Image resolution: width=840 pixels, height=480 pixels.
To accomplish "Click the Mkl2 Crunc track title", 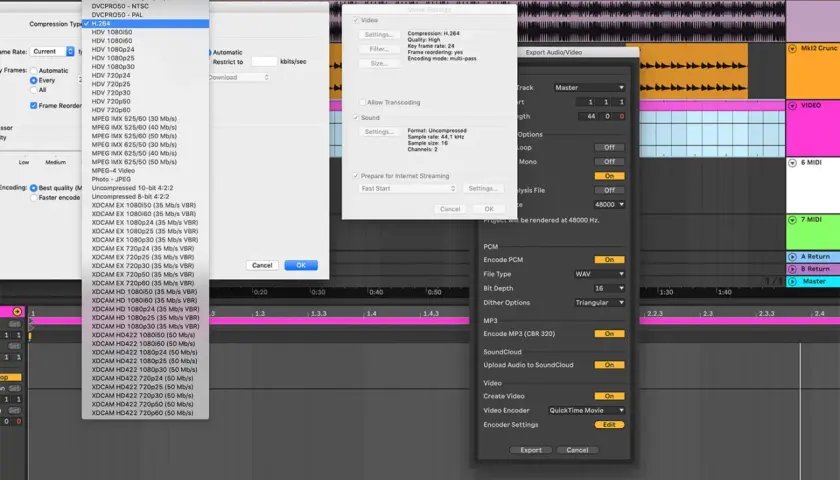I will click(x=819, y=48).
